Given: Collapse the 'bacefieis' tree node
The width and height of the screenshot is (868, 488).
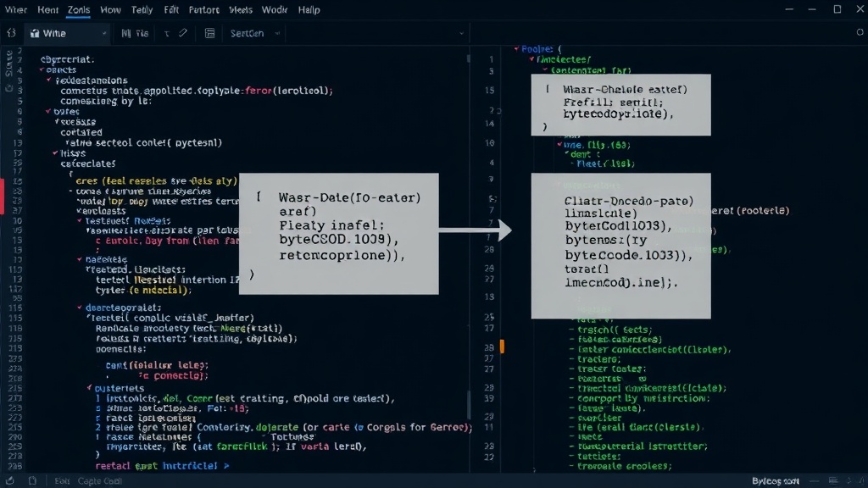Looking at the screenshot, I should point(80,259).
